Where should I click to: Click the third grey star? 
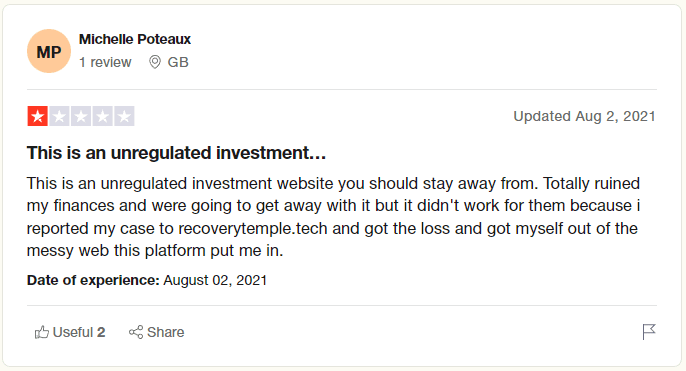[81, 116]
